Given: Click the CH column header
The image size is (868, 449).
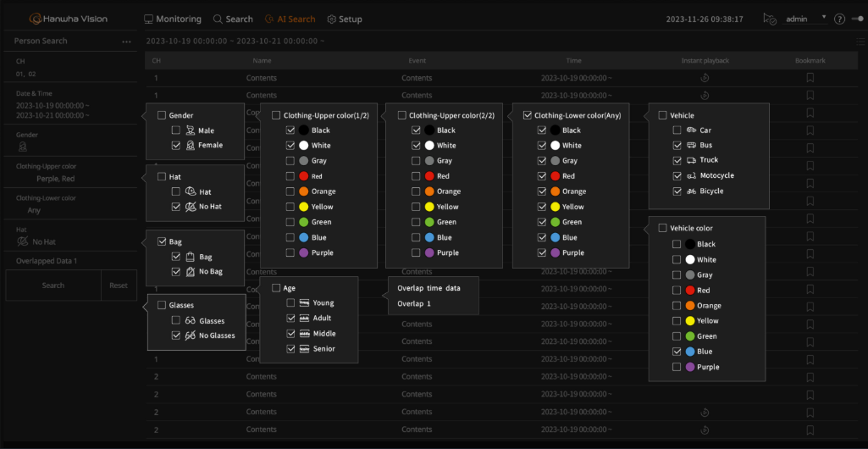Looking at the screenshot, I should coord(156,60).
